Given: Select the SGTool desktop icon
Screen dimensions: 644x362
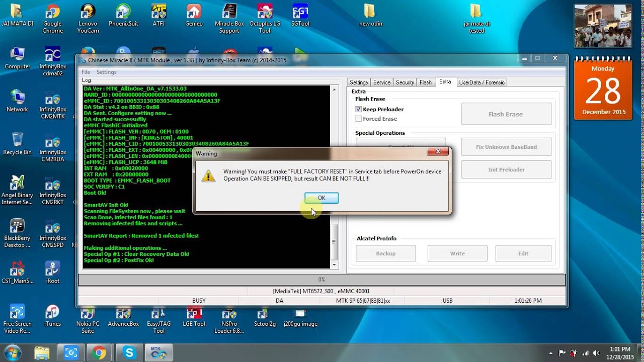Looking at the screenshot, I should (x=300, y=16).
